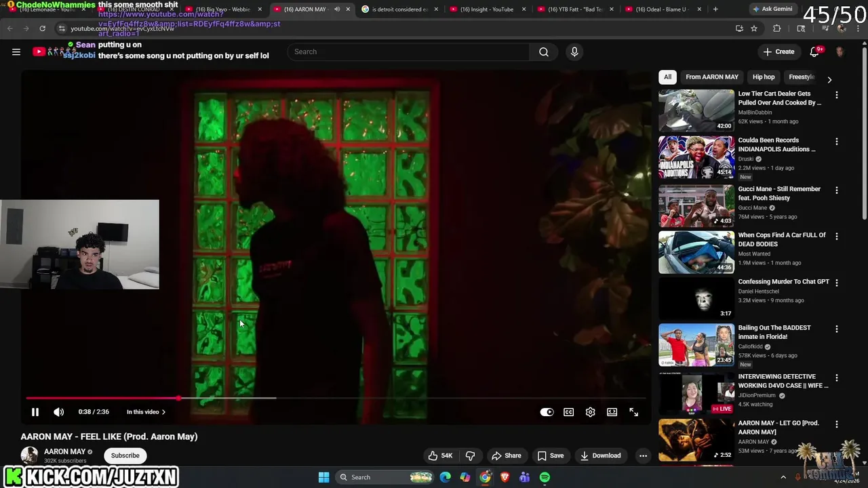The height and width of the screenshot is (488, 868).
Task: Open Spotify from the taskbar
Action: 545,477
